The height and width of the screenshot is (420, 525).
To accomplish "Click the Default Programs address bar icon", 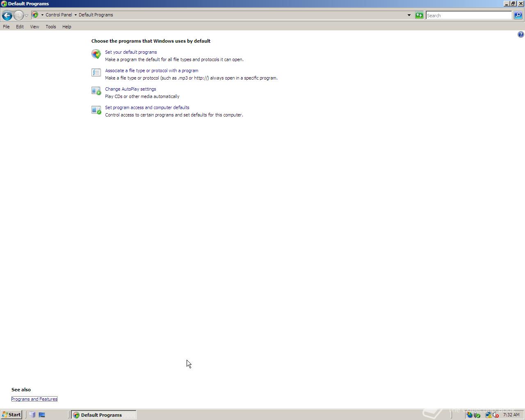I will pyautogui.click(x=35, y=15).
